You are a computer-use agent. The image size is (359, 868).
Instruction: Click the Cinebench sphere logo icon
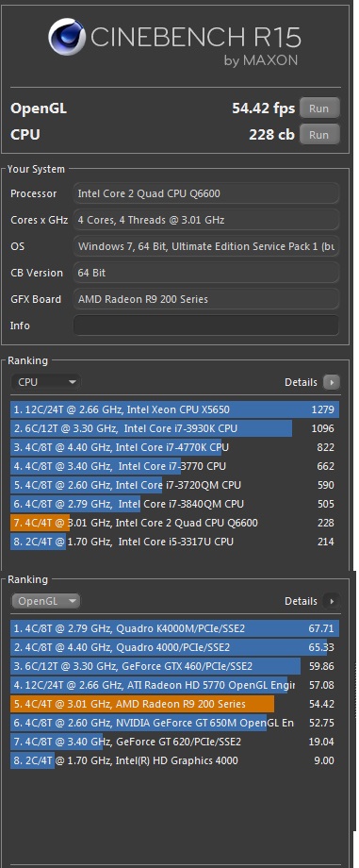pyautogui.click(x=67, y=37)
